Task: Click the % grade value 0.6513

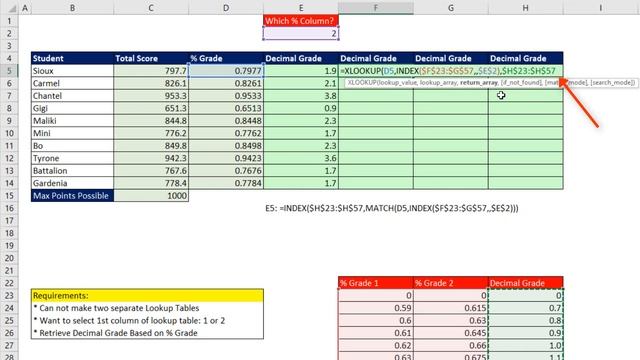Action: tap(226, 108)
